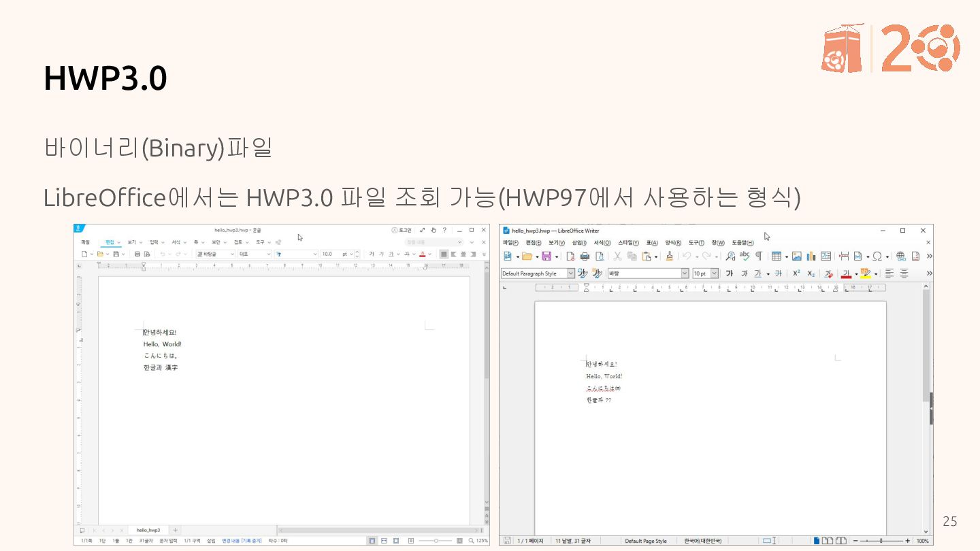Click Insert Image icon in LibreOffice
This screenshot has width=980, height=551.
796,256
